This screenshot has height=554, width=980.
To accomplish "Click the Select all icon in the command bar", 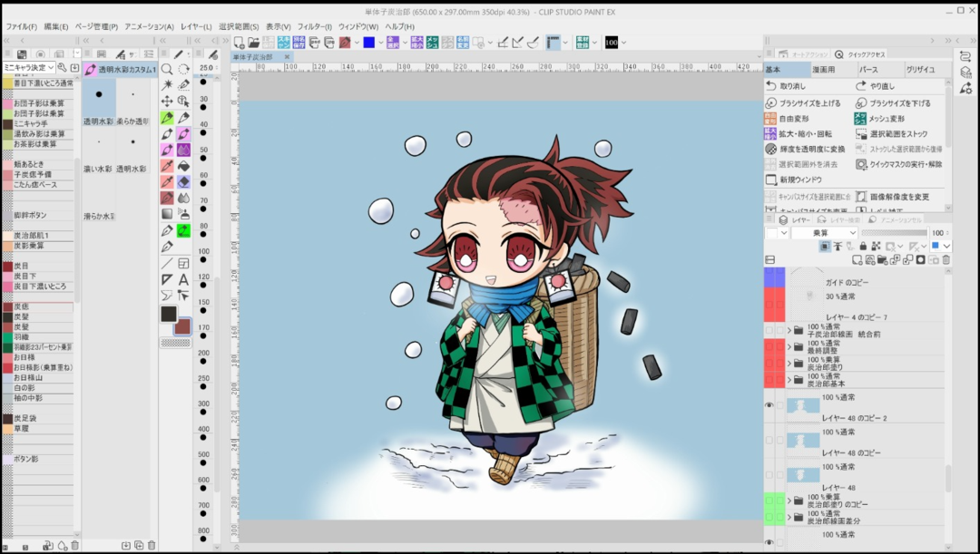I will click(393, 43).
